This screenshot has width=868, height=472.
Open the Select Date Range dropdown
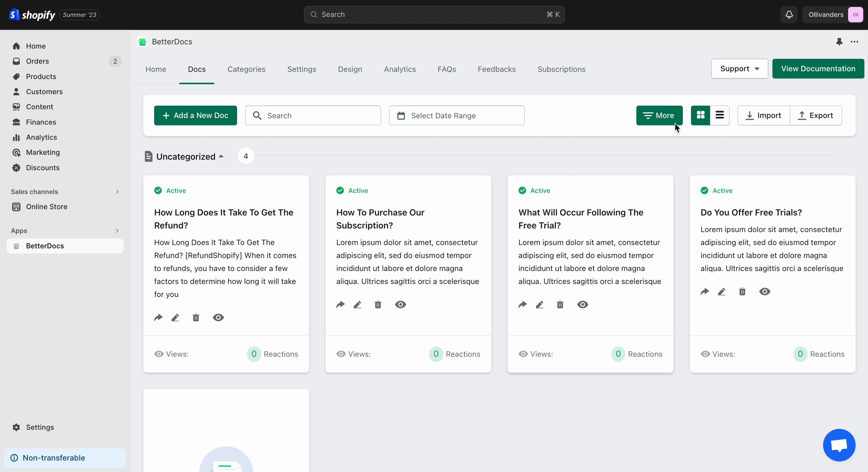(456, 115)
